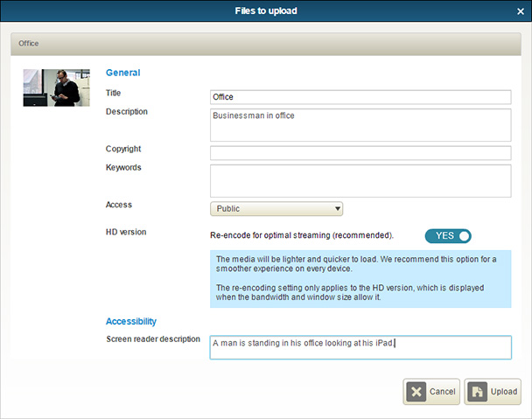Image resolution: width=532 pixels, height=419 pixels.
Task: Click the empty Keywords text box
Action: [360, 180]
